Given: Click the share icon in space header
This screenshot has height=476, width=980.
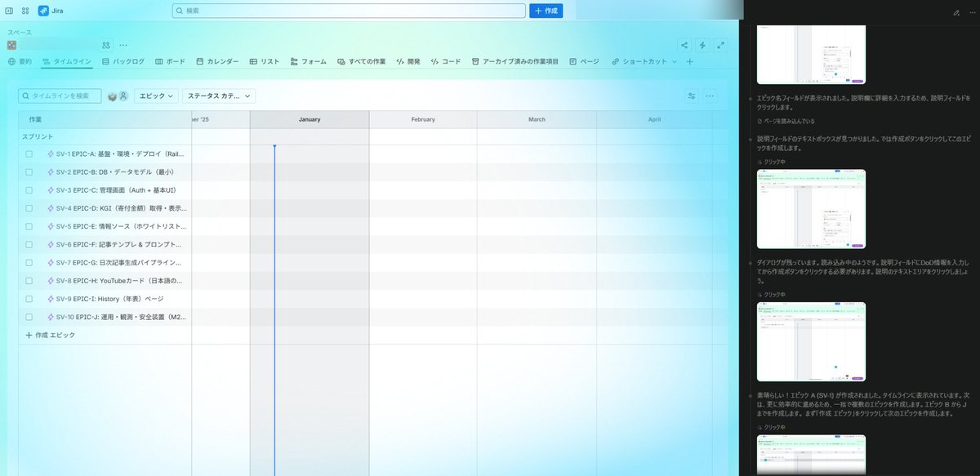Looking at the screenshot, I should coord(684,45).
